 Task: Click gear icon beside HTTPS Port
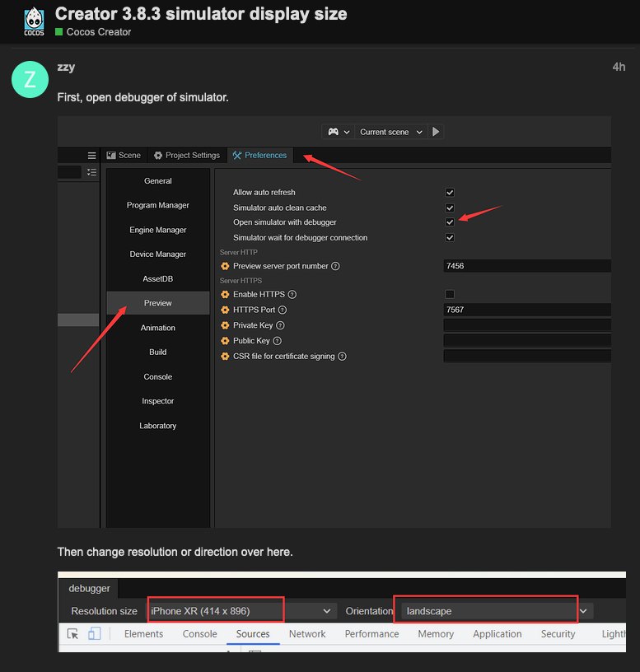[x=225, y=310]
